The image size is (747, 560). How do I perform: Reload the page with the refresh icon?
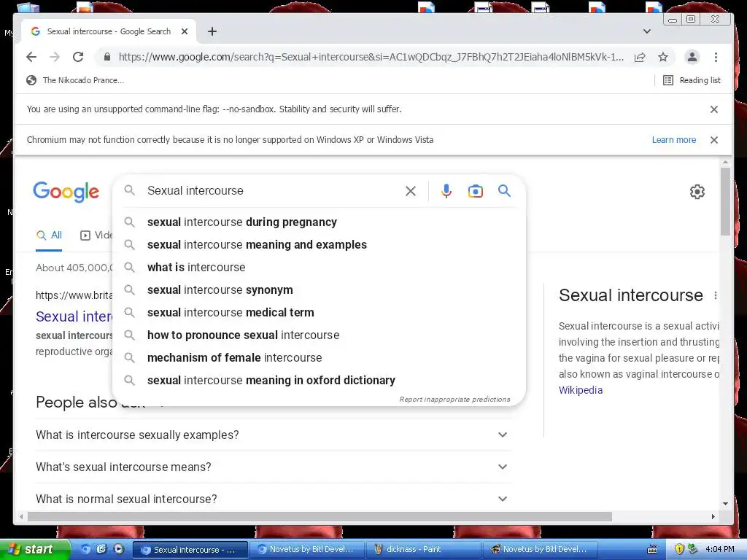[78, 57]
